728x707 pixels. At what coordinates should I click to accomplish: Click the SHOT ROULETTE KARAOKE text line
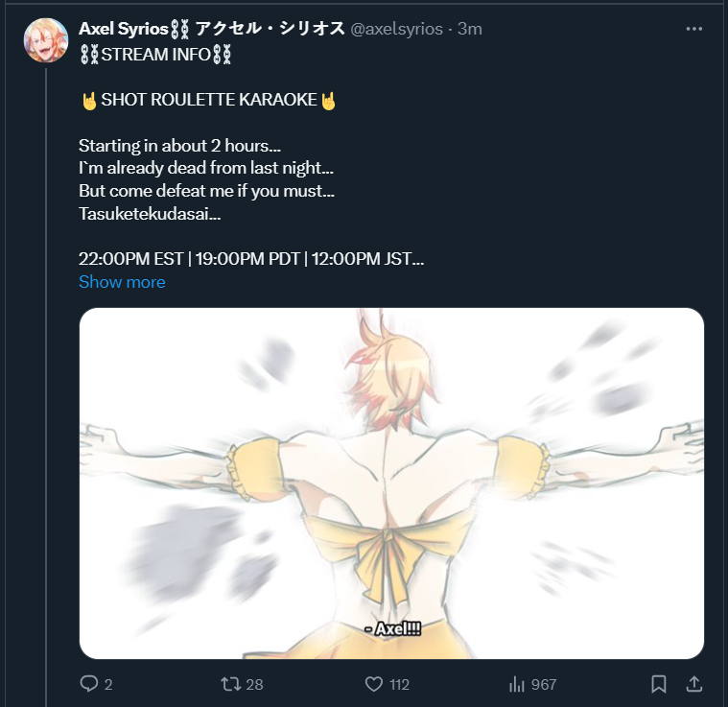coord(209,100)
